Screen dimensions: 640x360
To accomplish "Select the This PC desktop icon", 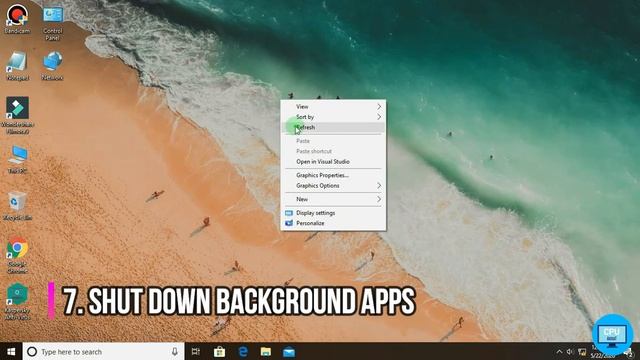I will click(x=17, y=159).
